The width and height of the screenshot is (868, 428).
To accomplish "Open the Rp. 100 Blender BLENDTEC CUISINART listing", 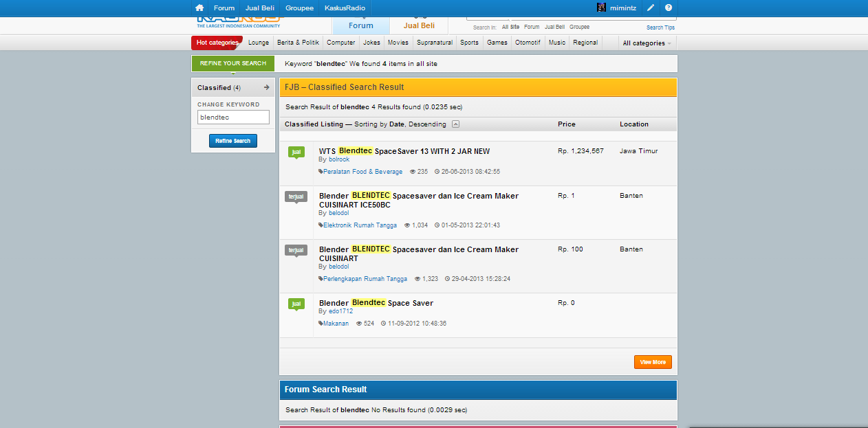I will (x=419, y=254).
